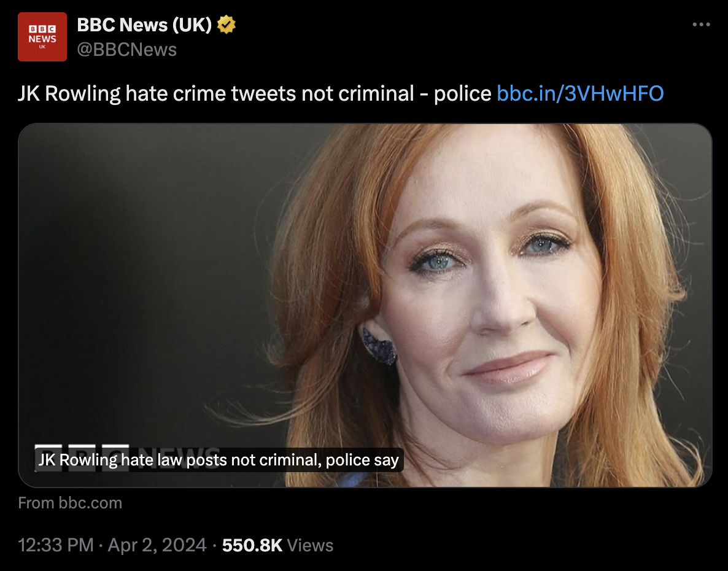Open the @BBCNews handle
Screen dimensions: 728x571
click(126, 50)
